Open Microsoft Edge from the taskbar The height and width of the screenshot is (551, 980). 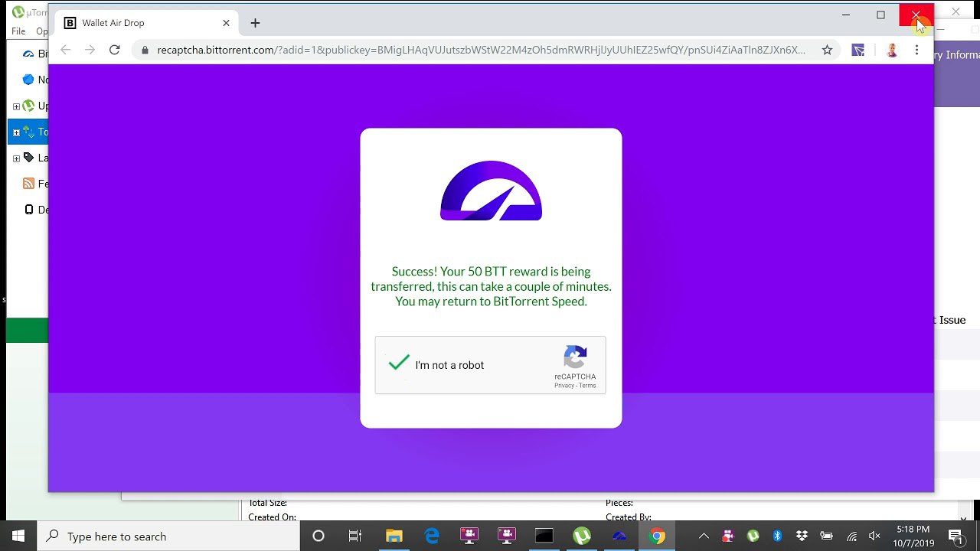432,536
